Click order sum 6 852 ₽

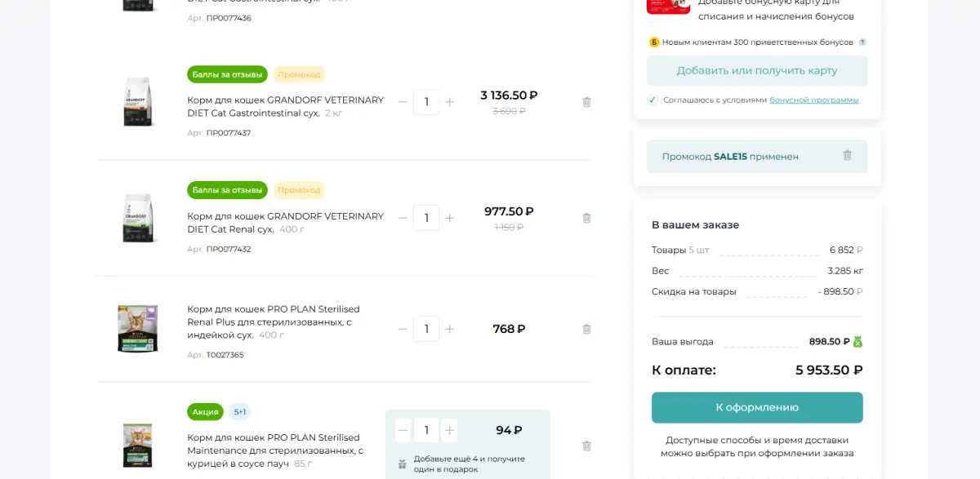(846, 250)
